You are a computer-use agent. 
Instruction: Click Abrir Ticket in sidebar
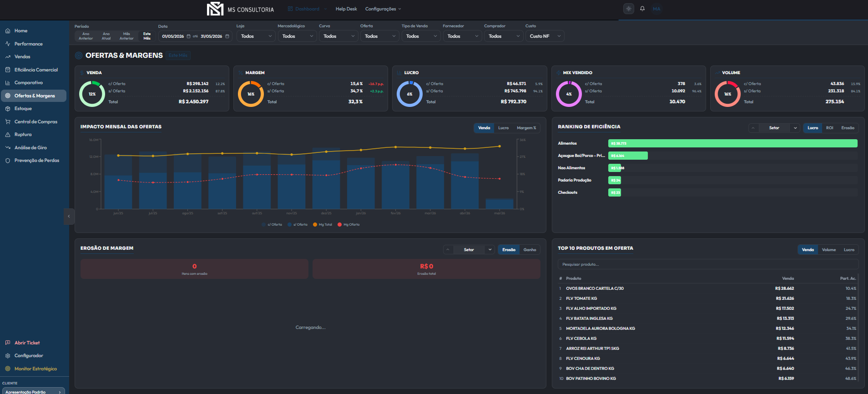coord(27,343)
